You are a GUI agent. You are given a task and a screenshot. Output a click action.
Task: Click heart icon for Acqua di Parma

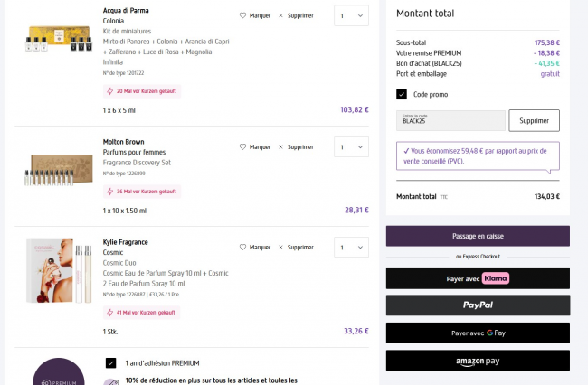(242, 16)
